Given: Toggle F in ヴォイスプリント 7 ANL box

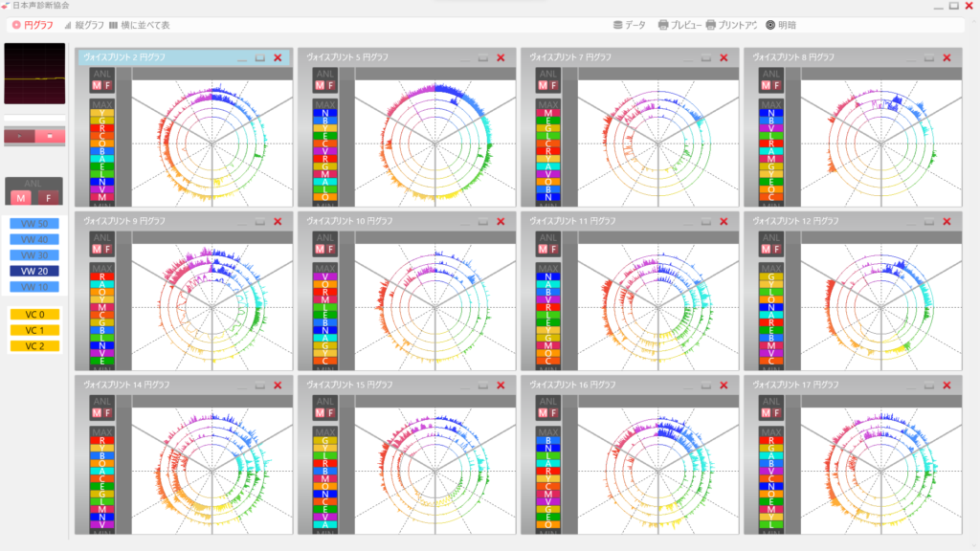Looking at the screenshot, I should [x=554, y=85].
